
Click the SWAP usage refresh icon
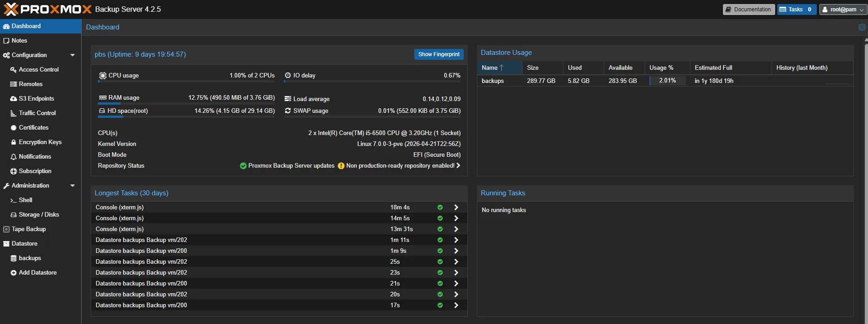pos(288,111)
